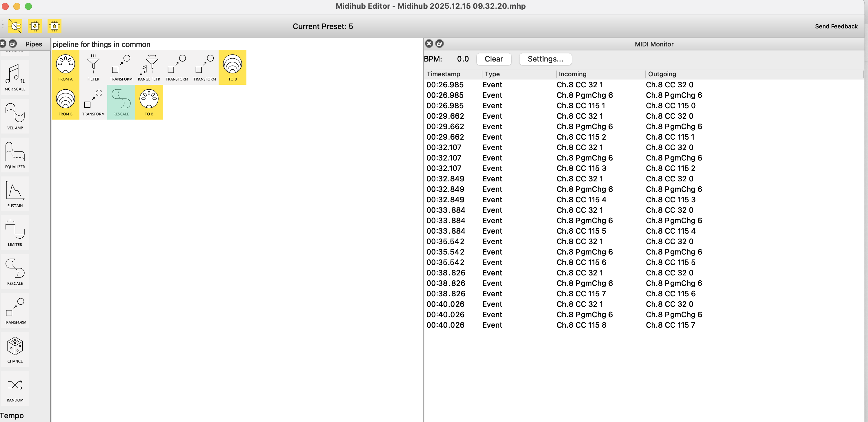Float the MIDI Monitor panel
This screenshot has width=868, height=422.
(x=440, y=44)
